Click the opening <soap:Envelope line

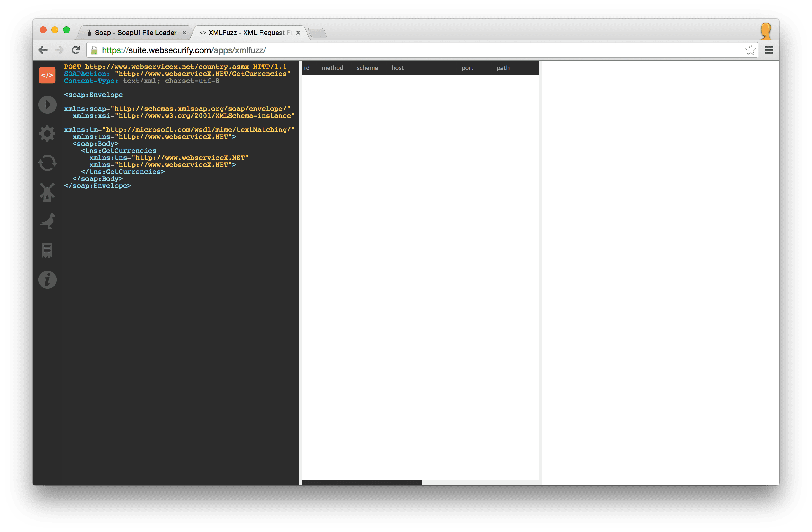point(94,95)
